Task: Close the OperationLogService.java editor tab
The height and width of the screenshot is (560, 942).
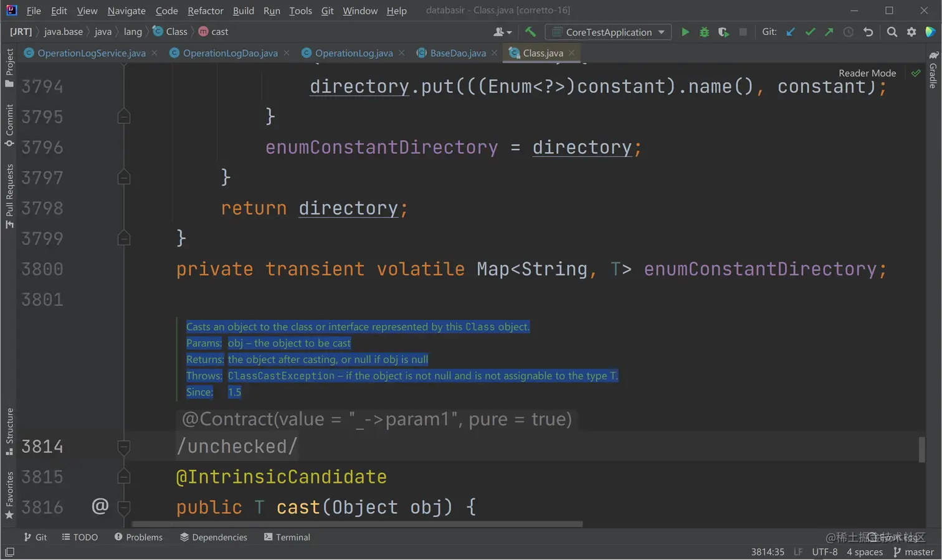Action: 154,53
